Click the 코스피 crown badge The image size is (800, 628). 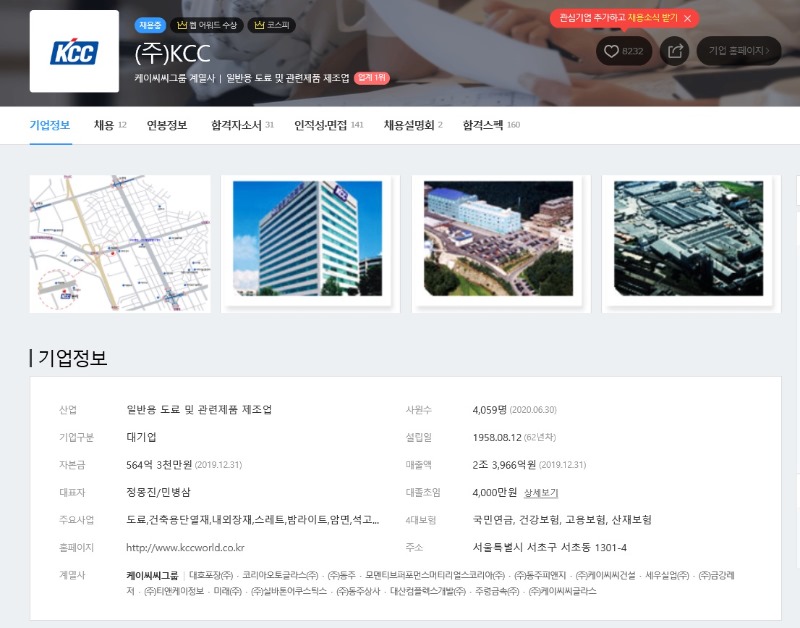(271, 25)
